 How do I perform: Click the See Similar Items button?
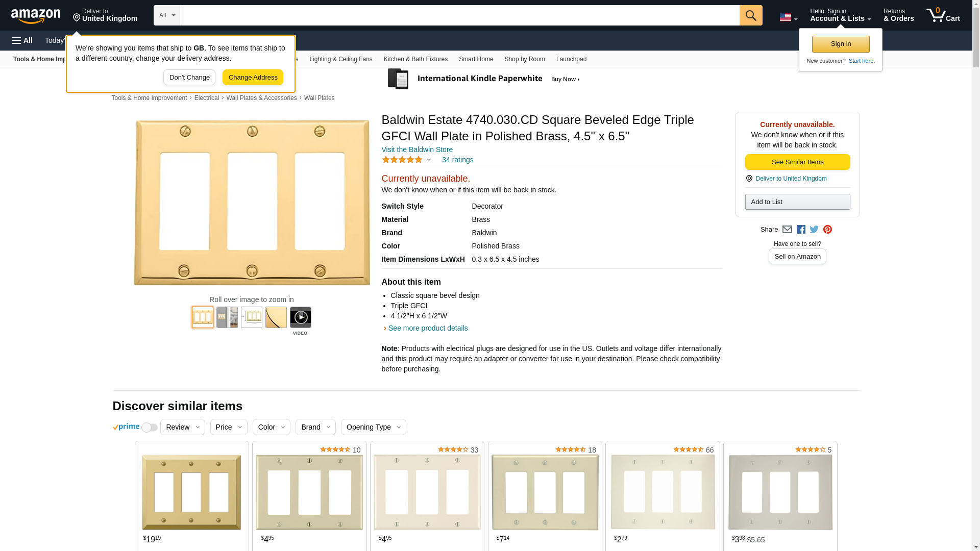pyautogui.click(x=797, y=162)
